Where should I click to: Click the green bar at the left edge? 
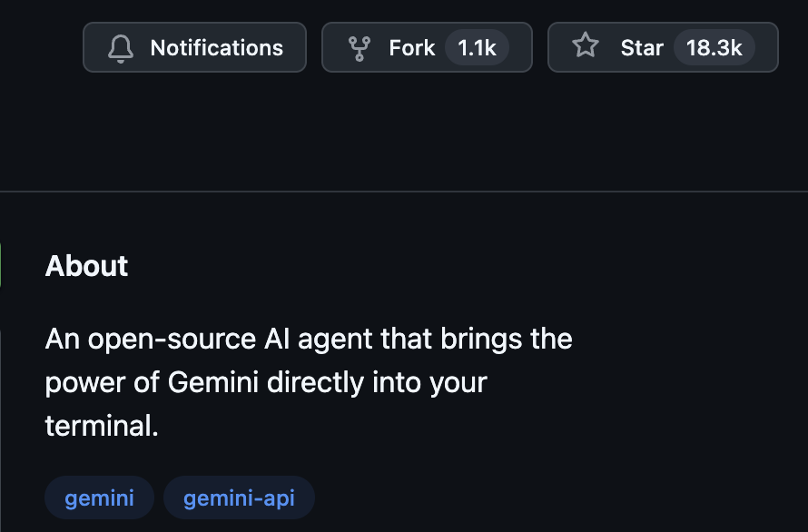tap(1, 266)
